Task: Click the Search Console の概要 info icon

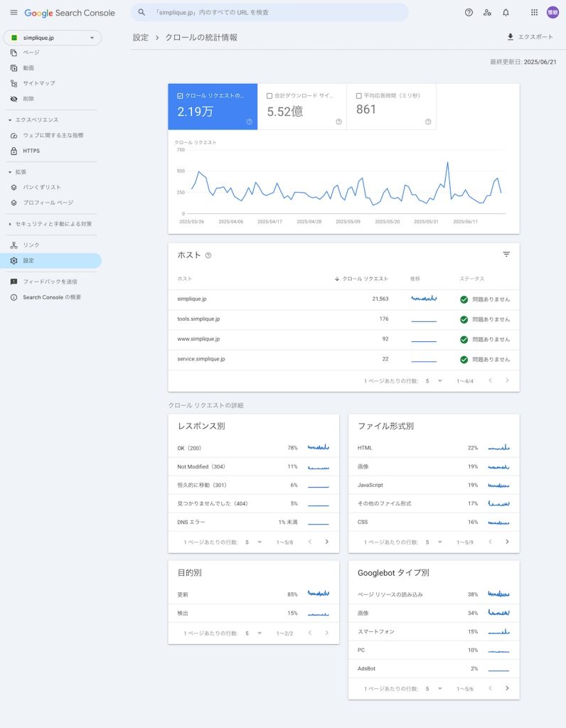Action: click(14, 297)
